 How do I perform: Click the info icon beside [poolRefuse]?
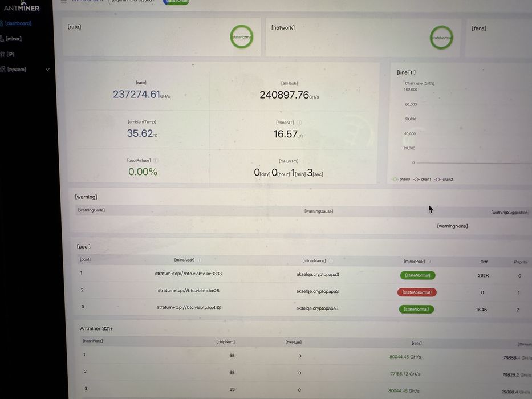[x=156, y=161]
